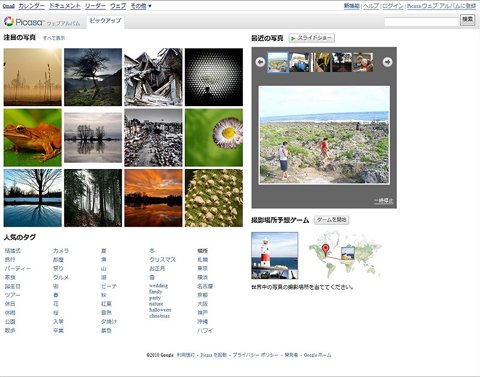480x377 pixels.
Task: Click the halloween tag
Action: coord(160,310)
